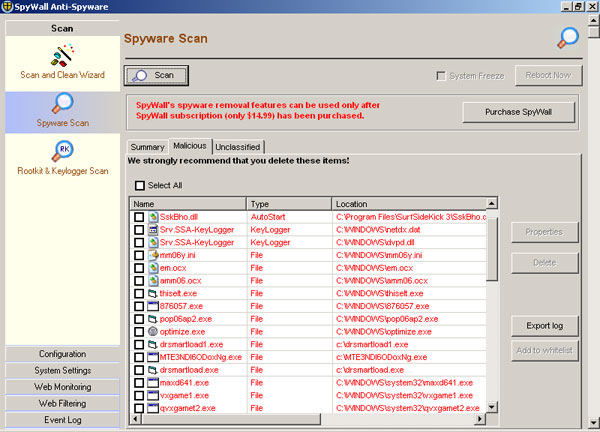
Task: Click the Scan button
Action: coord(156,75)
